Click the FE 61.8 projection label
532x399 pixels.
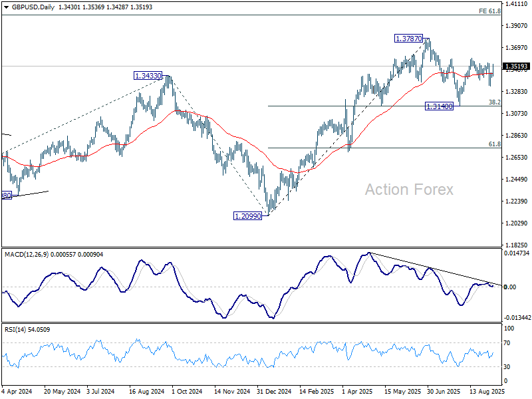click(489, 11)
